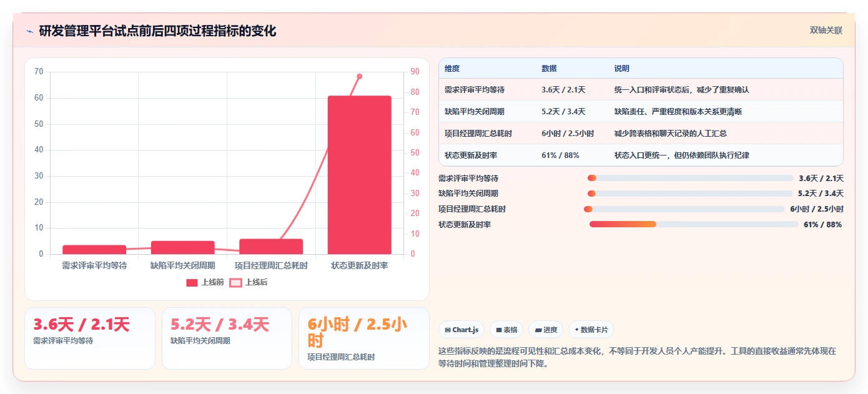This screenshot has width=868, height=394.
Task: Click table value 5.2天 / 3.4天
Action: (x=563, y=112)
